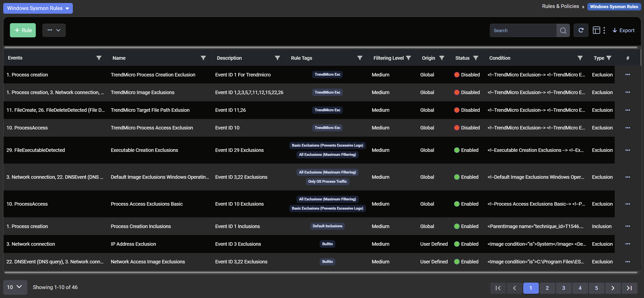Click the refresh table icon
644x298 pixels.
point(581,30)
